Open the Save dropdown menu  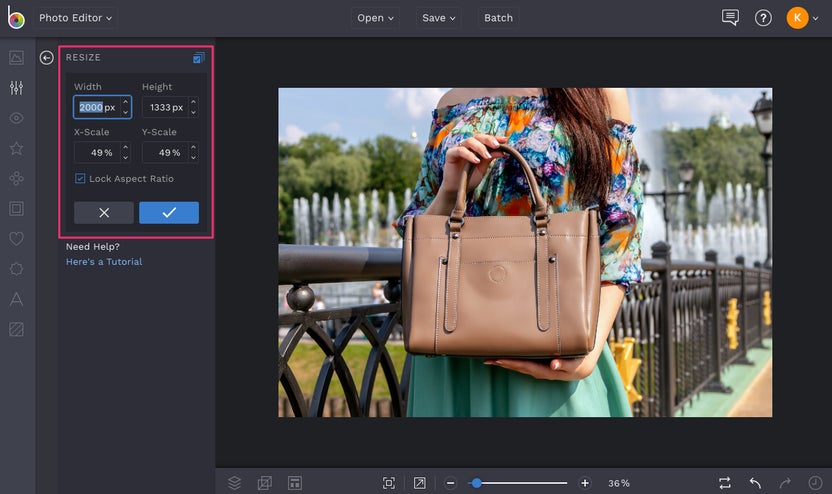[439, 18]
